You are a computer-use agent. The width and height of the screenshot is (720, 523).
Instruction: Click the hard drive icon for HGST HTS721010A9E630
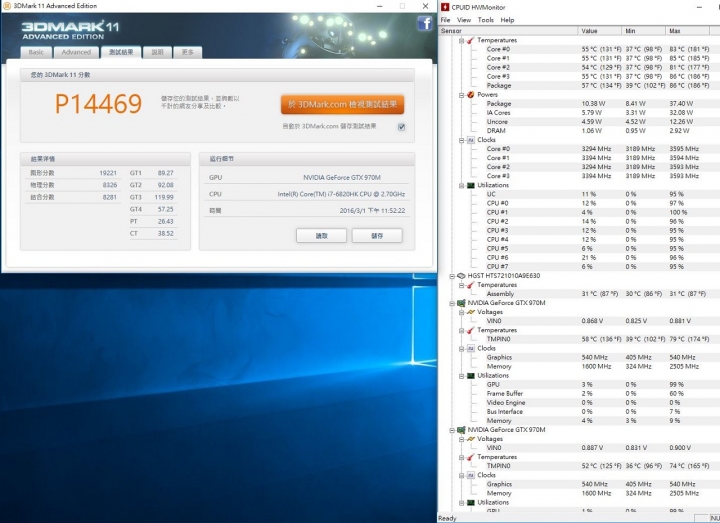click(x=461, y=275)
